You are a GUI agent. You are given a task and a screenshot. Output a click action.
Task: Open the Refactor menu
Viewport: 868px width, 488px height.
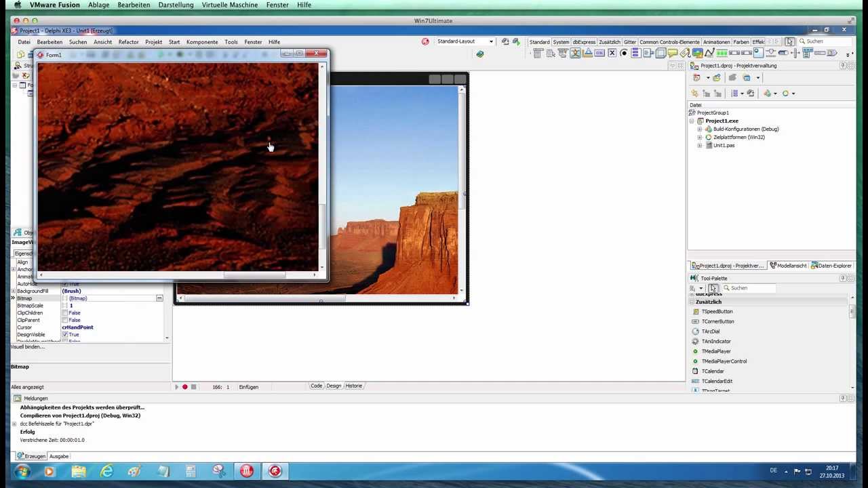pyautogui.click(x=128, y=42)
